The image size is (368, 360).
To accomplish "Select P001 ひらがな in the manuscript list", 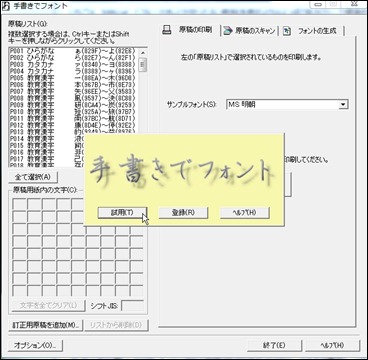I will (x=73, y=52).
